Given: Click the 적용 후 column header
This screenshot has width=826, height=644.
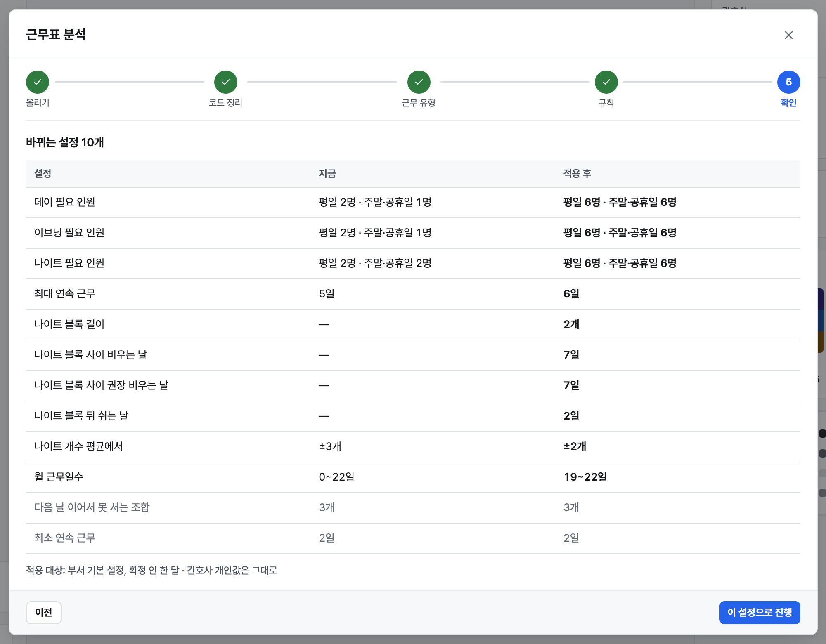Looking at the screenshot, I should coord(577,174).
